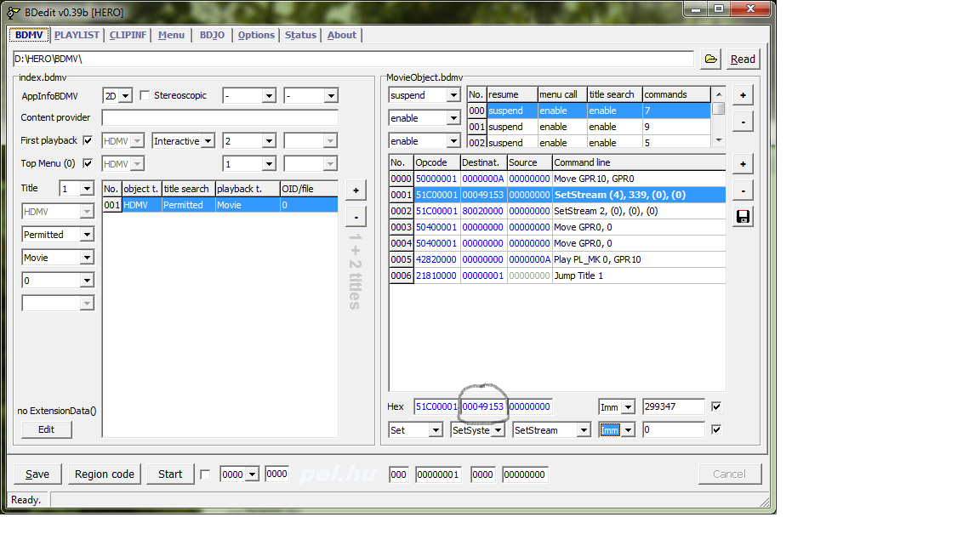Switch to the Status tab

click(x=300, y=35)
